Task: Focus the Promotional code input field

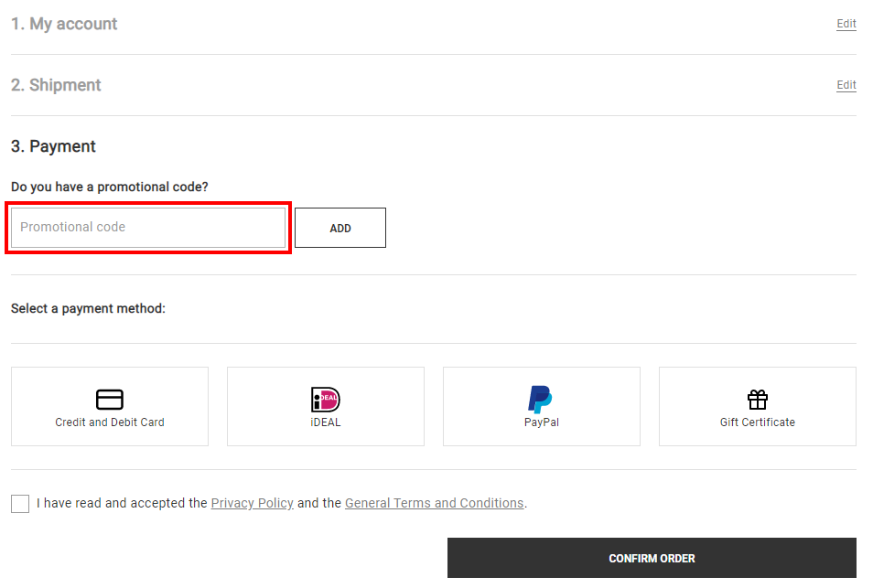Action: (x=148, y=228)
